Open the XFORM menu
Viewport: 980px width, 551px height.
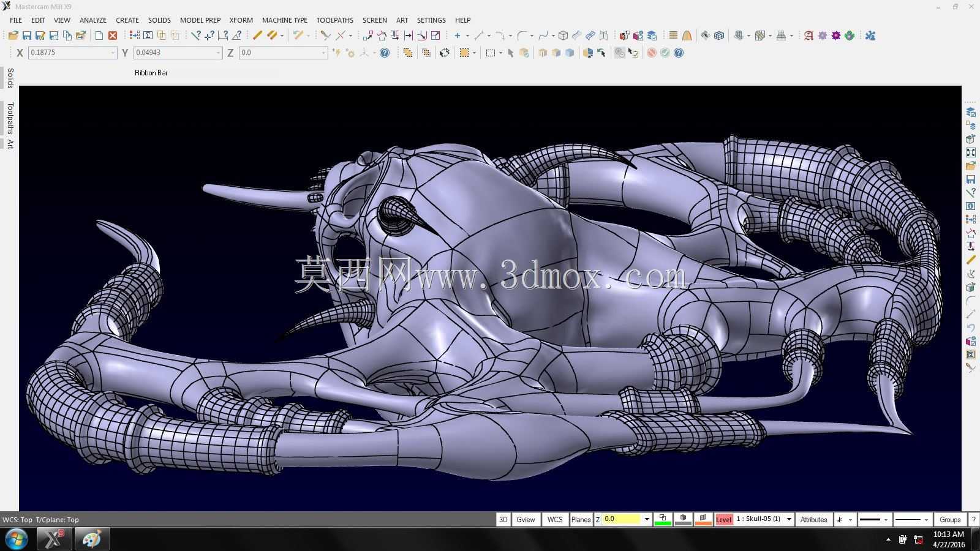(x=241, y=20)
